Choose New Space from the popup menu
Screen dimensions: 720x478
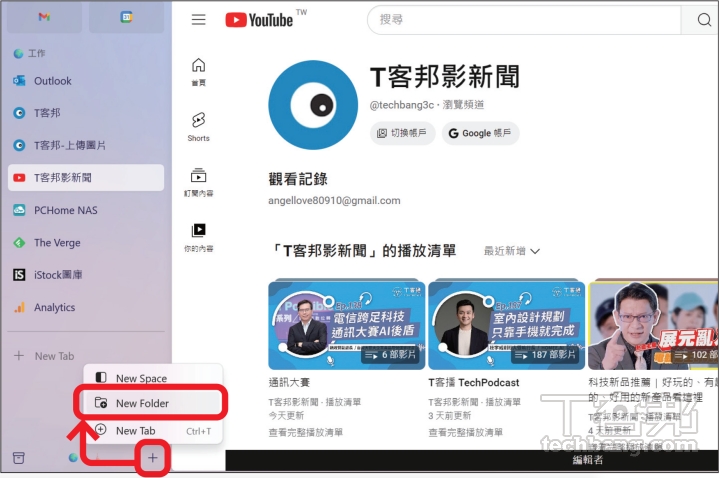tap(153, 378)
